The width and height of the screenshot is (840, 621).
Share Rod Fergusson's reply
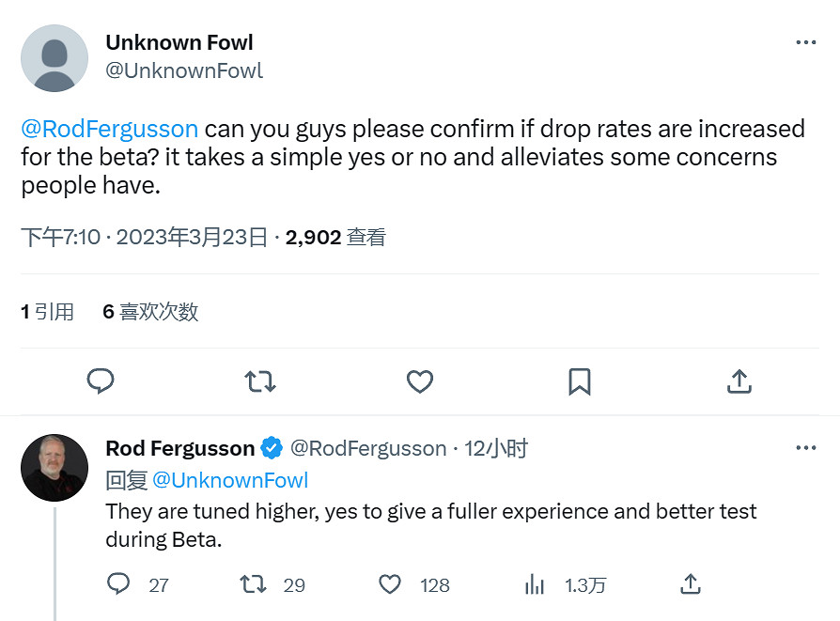click(x=691, y=584)
